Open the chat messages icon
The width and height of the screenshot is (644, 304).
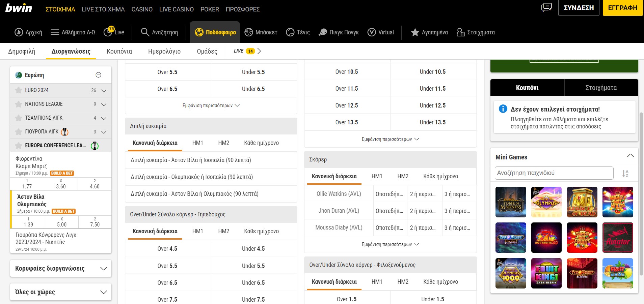pos(546,7)
